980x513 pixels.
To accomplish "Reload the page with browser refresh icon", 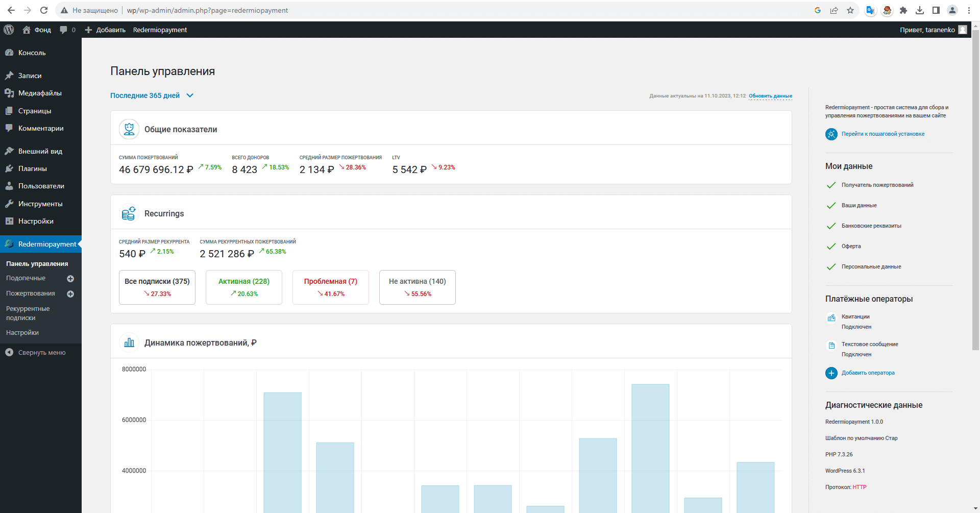I will click(44, 10).
